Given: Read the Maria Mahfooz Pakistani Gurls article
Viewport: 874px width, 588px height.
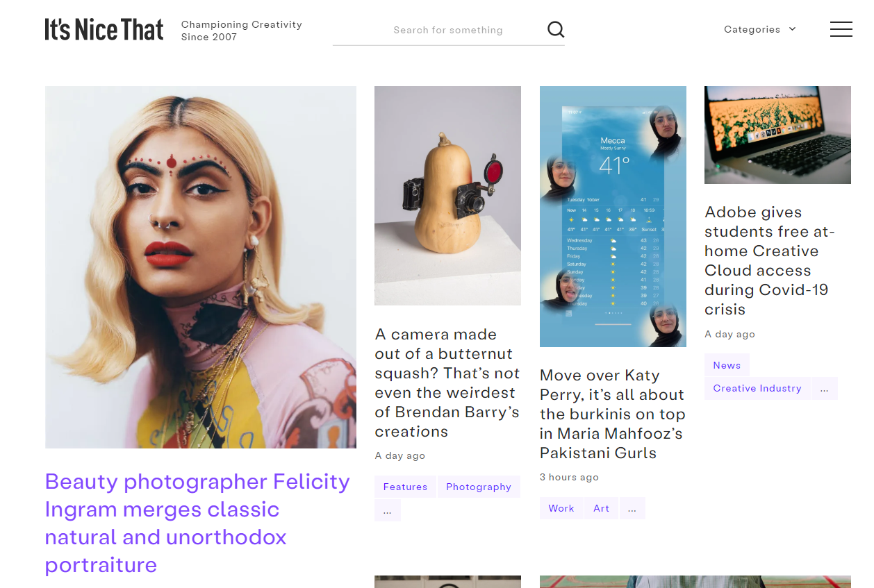Looking at the screenshot, I should pos(612,414).
